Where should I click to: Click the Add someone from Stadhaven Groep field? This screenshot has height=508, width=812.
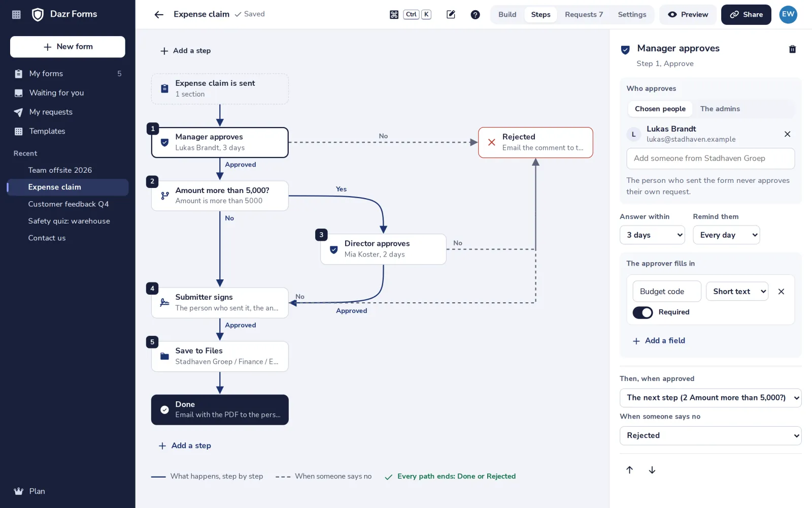coord(710,158)
